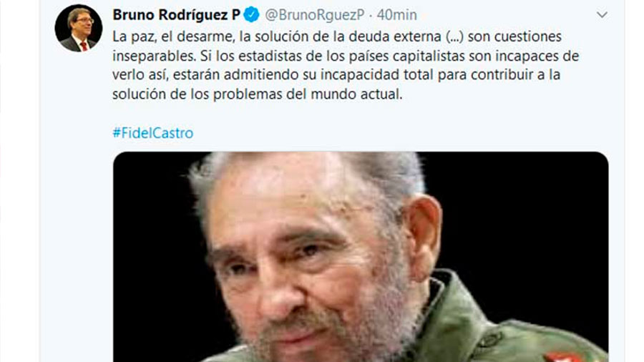Click the phrase 'mundo actual' in tweet
This screenshot has height=362, width=644.
click(356, 94)
